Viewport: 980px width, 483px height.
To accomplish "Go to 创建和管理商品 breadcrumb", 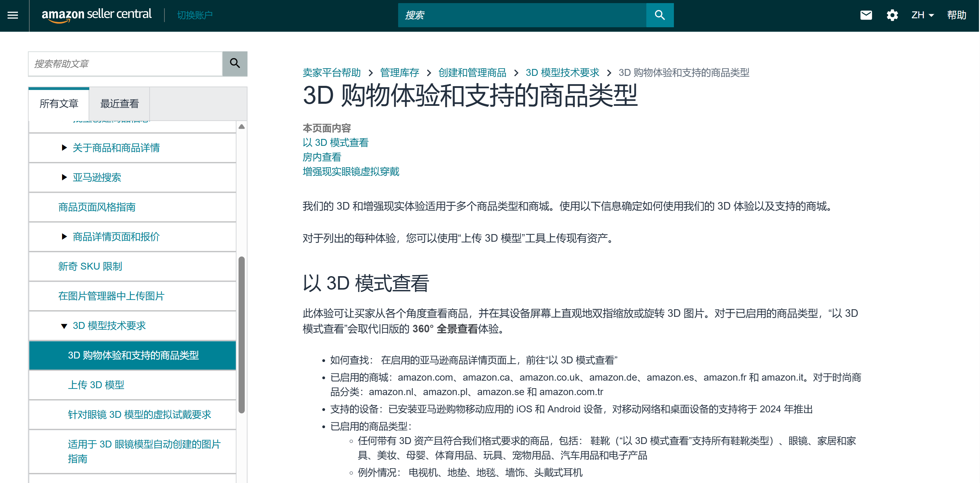I will [x=472, y=73].
